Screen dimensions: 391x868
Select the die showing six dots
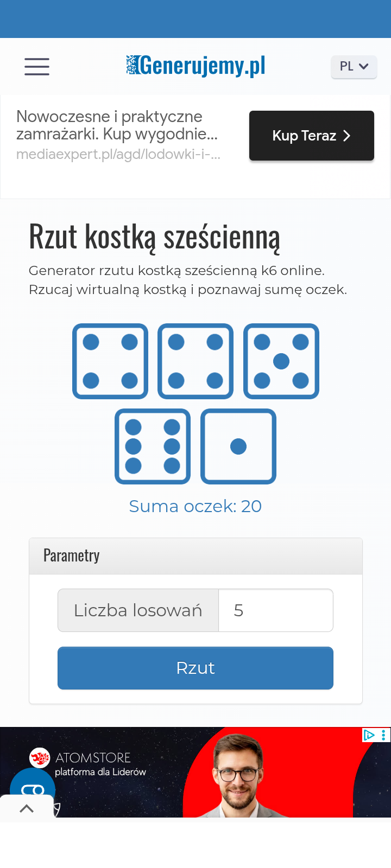point(153,446)
